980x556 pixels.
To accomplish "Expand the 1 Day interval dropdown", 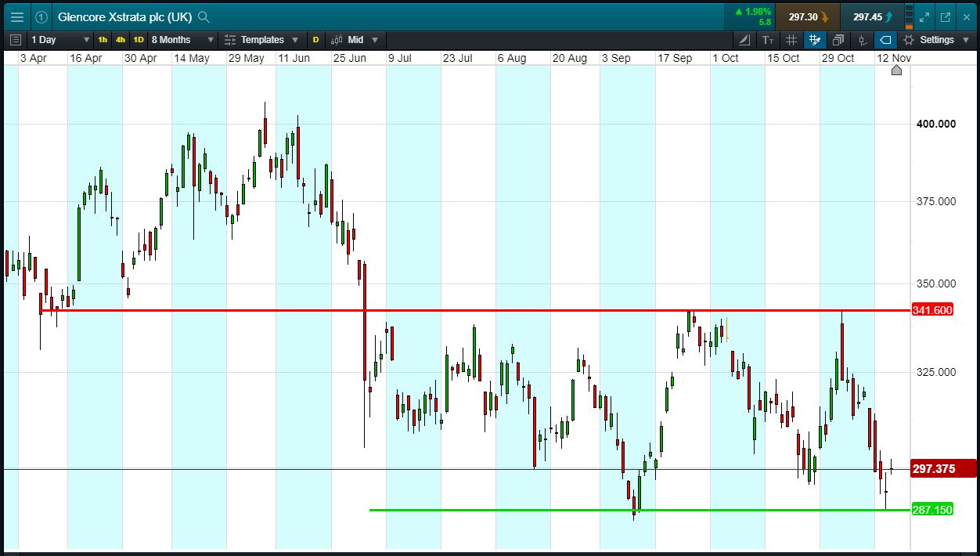I will (x=60, y=39).
